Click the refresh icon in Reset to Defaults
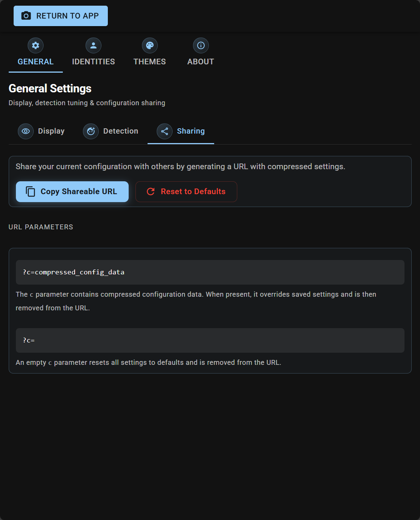 coord(151,191)
